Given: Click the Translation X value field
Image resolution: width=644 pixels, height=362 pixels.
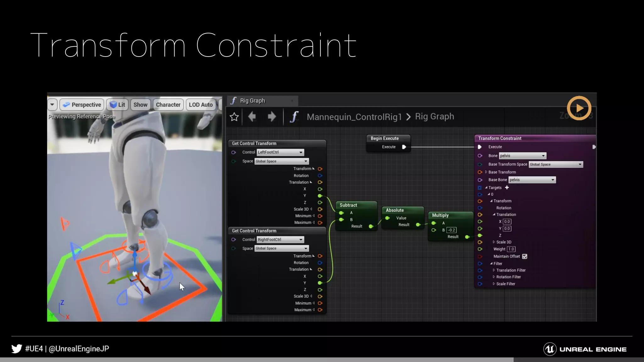Looking at the screenshot, I should click(x=507, y=222).
